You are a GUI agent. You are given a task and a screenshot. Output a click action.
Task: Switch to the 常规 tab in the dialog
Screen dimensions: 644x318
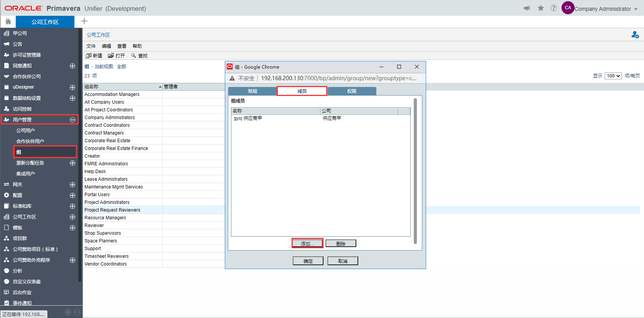click(x=252, y=91)
